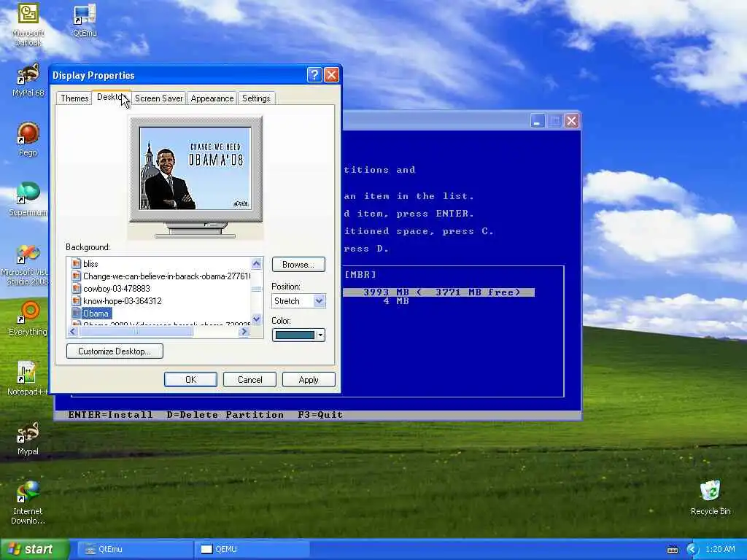
Task: Switch to the Appearance tab
Action: tap(212, 98)
